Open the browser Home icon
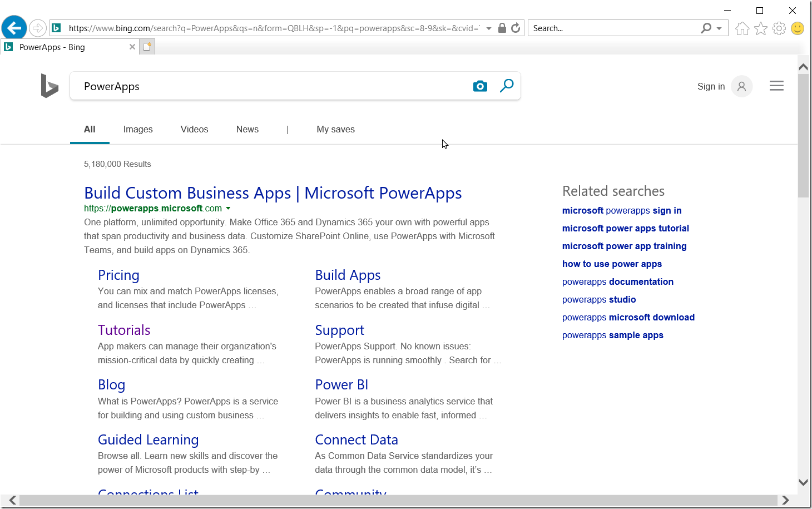812x509 pixels. tap(742, 28)
